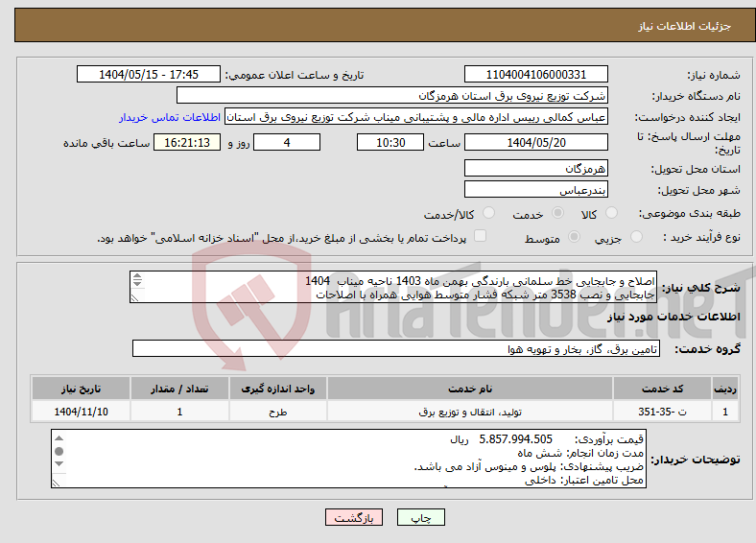Click the ساعت باقی مانده label
The image size is (756, 543).
click(x=106, y=143)
